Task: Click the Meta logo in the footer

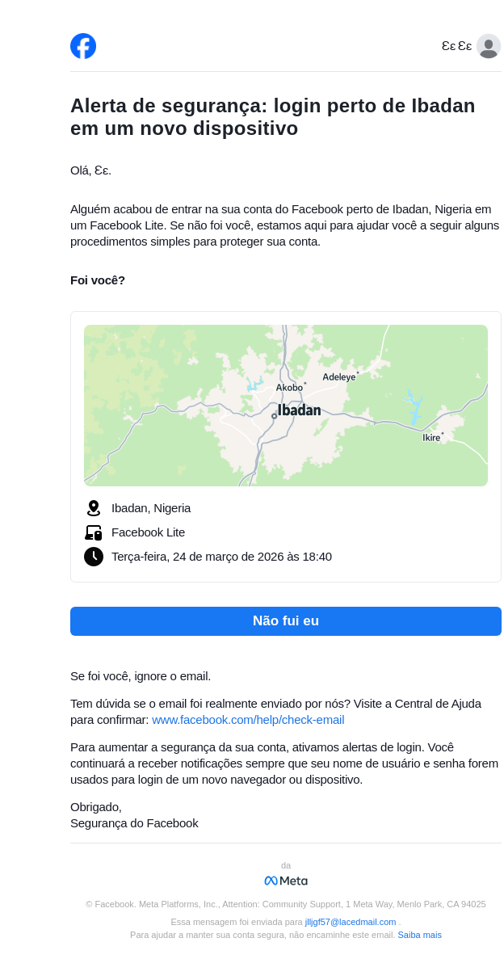Action: tap(286, 881)
